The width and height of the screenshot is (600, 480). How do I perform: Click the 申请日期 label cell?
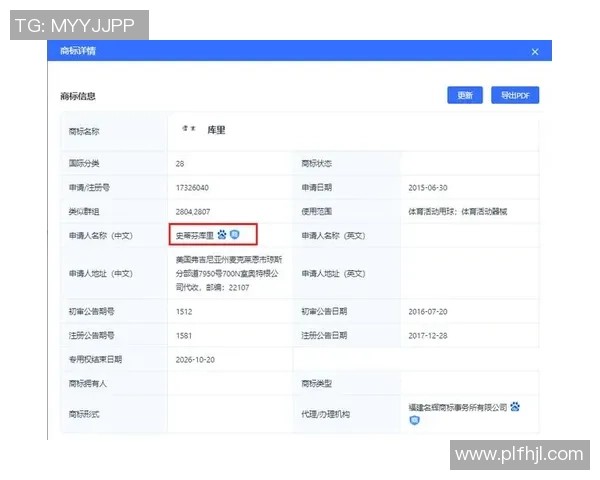pos(346,188)
